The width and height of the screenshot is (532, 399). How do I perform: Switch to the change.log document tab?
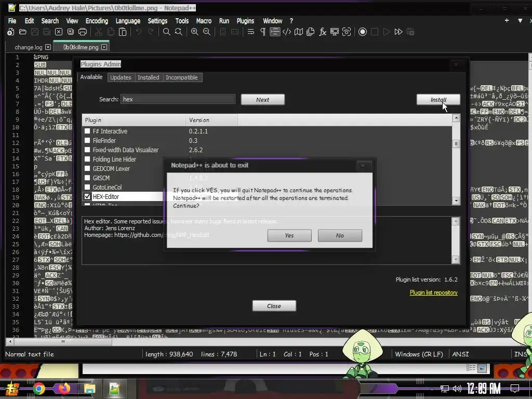click(29, 47)
